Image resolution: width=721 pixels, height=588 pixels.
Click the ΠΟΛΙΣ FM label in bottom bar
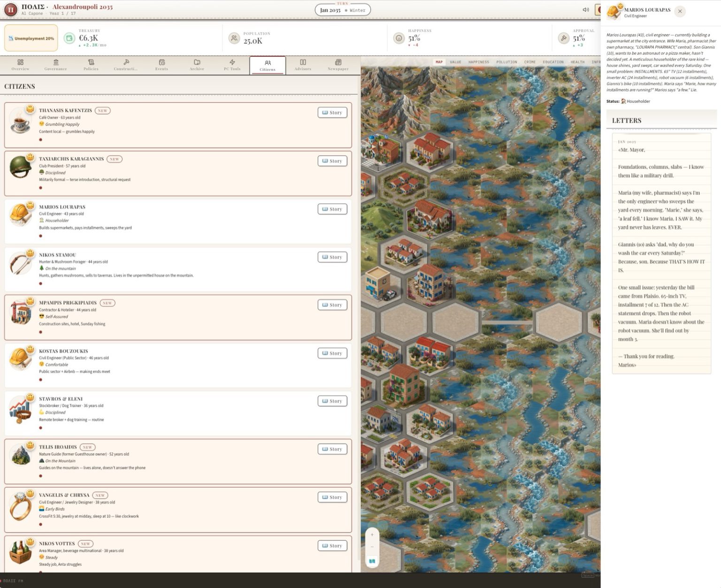13,581
